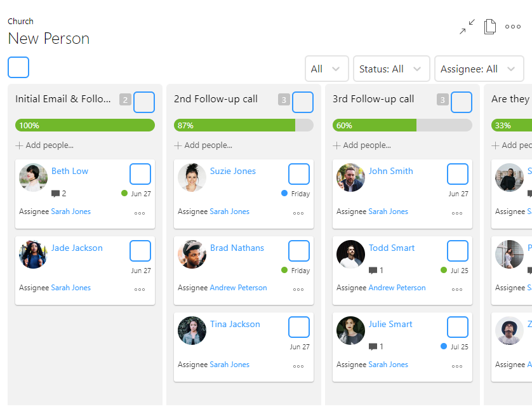Select Jade Jackson's card checkbox
The height and width of the screenshot is (416, 532).
click(140, 251)
